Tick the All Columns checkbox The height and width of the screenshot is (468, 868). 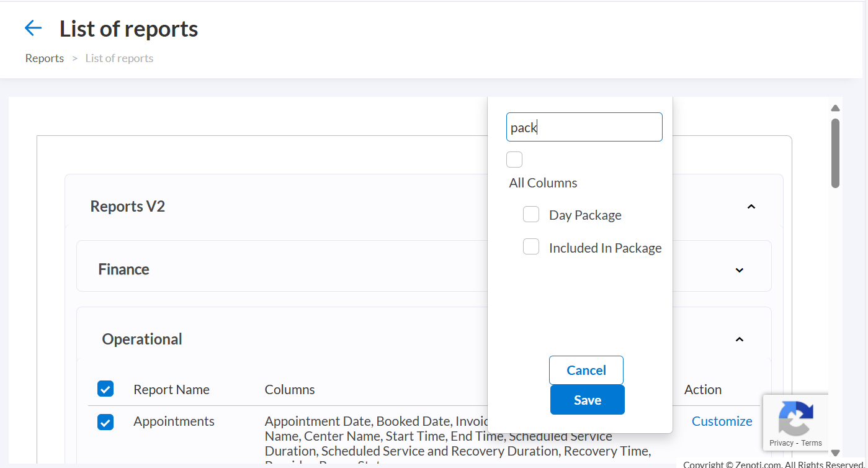(x=514, y=160)
